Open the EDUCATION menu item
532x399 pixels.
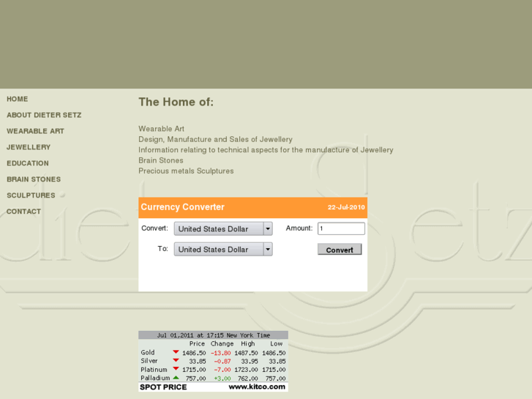(28, 163)
